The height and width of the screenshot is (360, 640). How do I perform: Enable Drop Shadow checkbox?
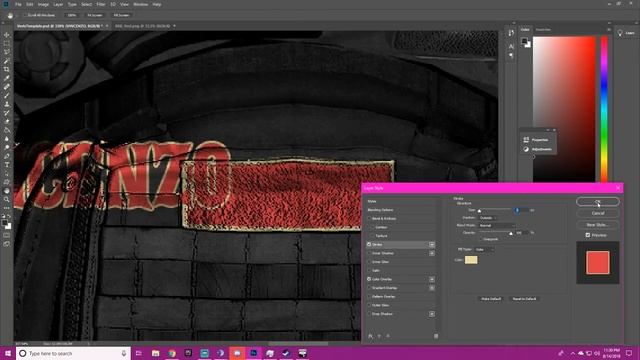(369, 314)
